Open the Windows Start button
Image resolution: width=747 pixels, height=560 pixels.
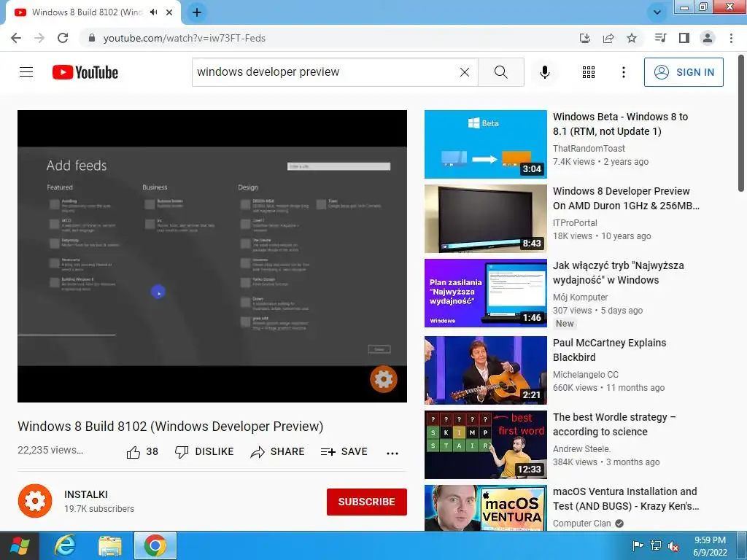20,545
